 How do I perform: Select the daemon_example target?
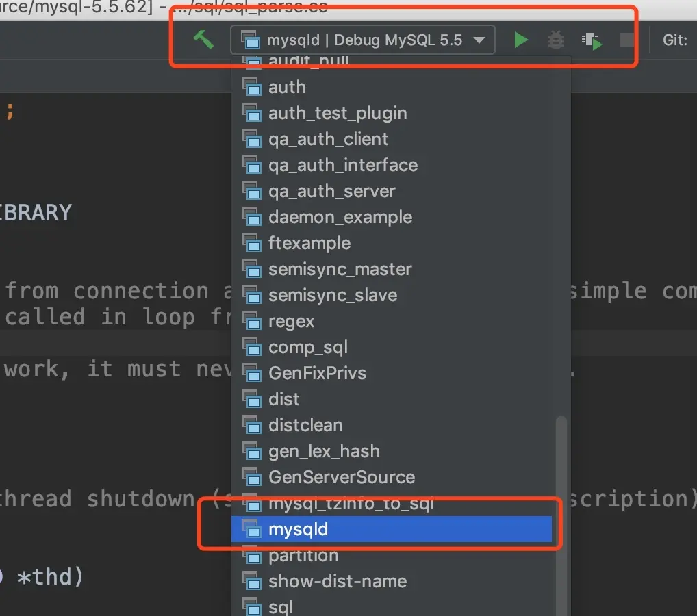392,218
